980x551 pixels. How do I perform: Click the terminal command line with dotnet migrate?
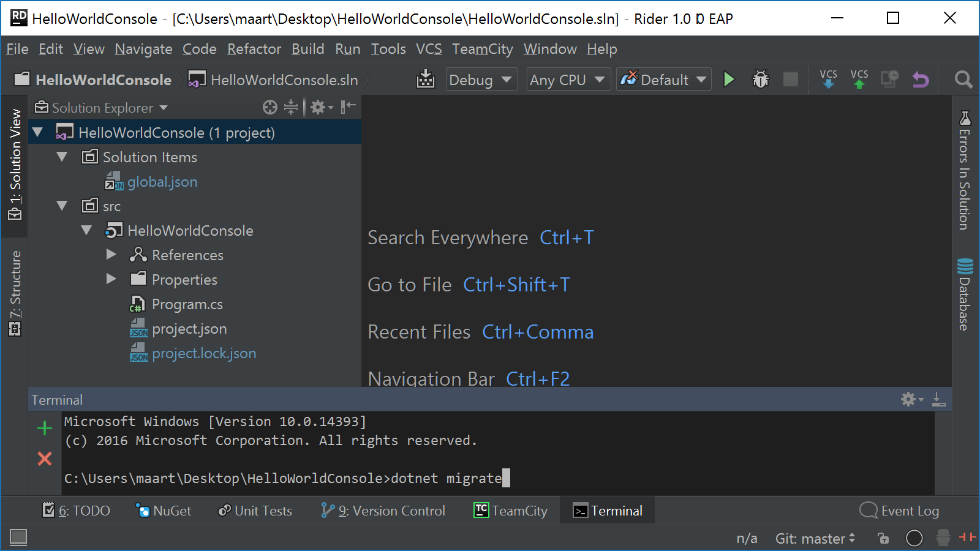point(287,478)
